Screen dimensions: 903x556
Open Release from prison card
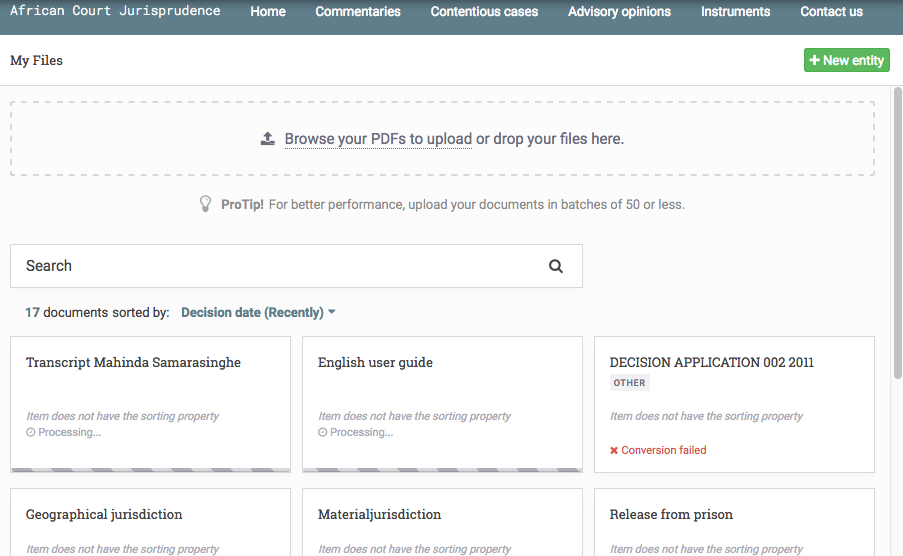point(734,522)
